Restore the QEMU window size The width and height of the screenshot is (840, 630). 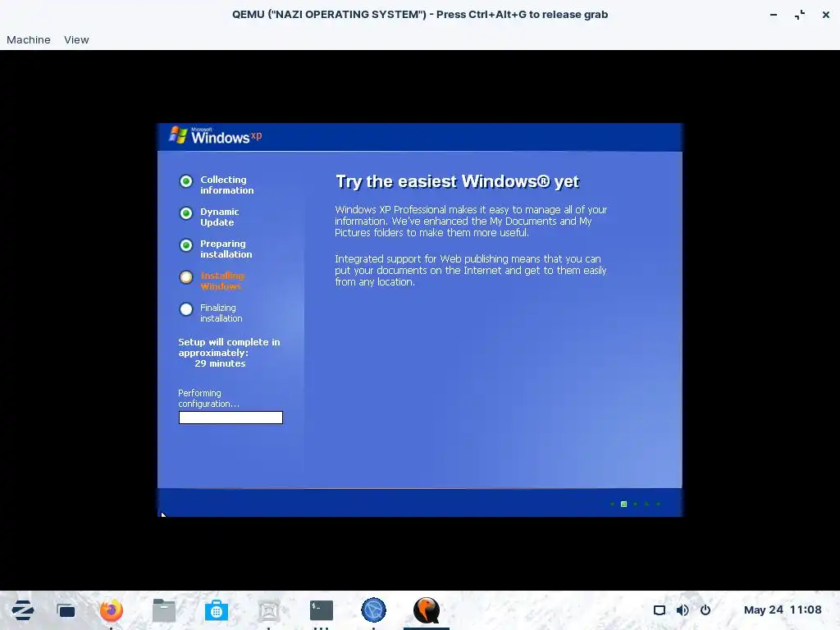click(x=800, y=15)
